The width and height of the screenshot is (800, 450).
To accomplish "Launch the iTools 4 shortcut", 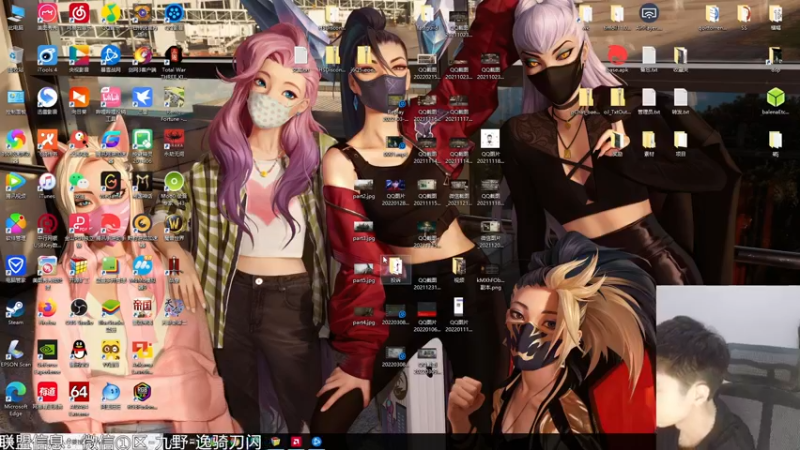I will click(47, 55).
